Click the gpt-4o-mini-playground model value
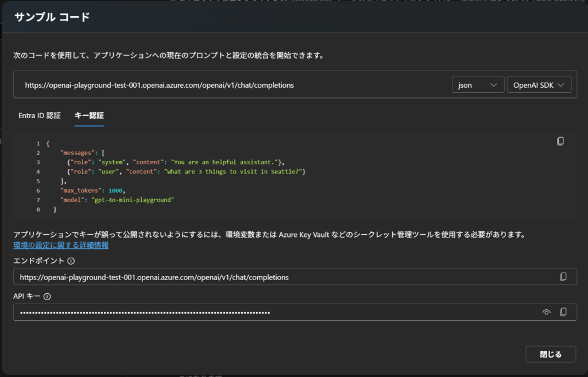The height and width of the screenshot is (377, 588). click(131, 200)
